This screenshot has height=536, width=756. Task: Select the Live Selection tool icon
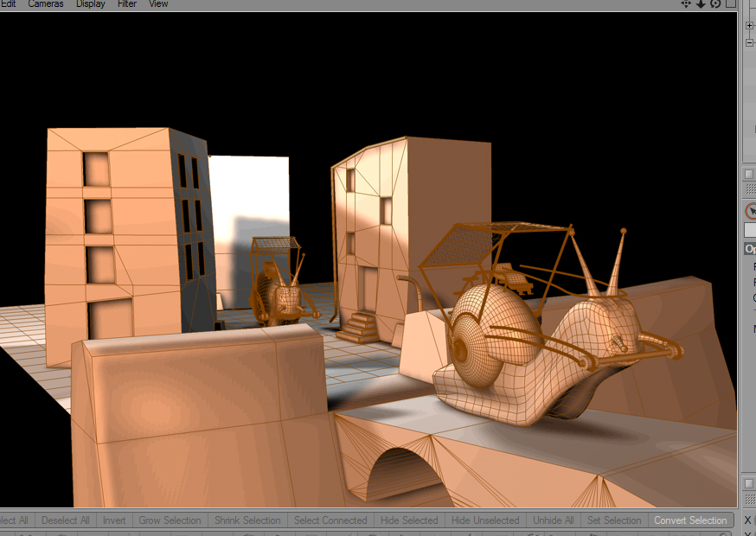751,211
